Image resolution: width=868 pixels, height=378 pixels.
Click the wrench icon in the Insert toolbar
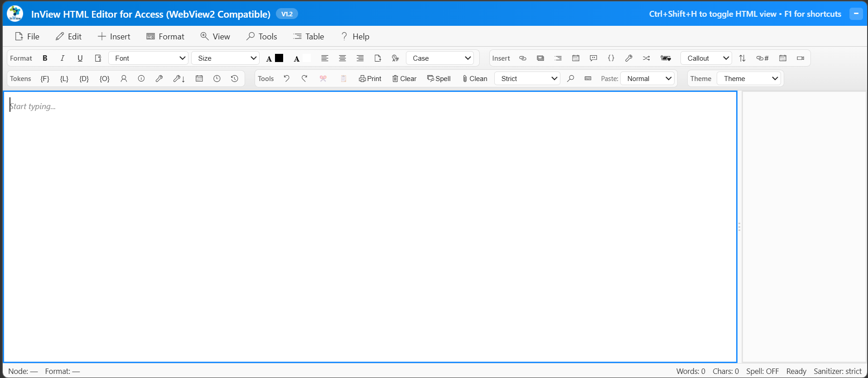tap(629, 58)
